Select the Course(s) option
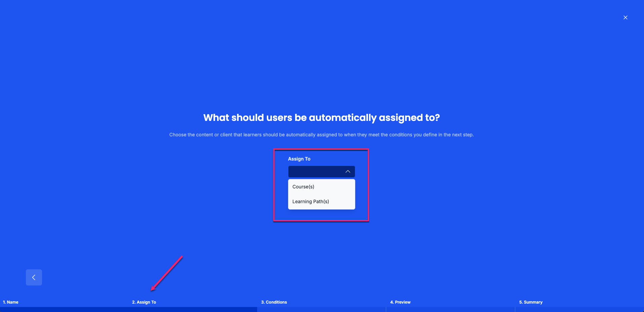This screenshot has height=312, width=644. point(322,187)
